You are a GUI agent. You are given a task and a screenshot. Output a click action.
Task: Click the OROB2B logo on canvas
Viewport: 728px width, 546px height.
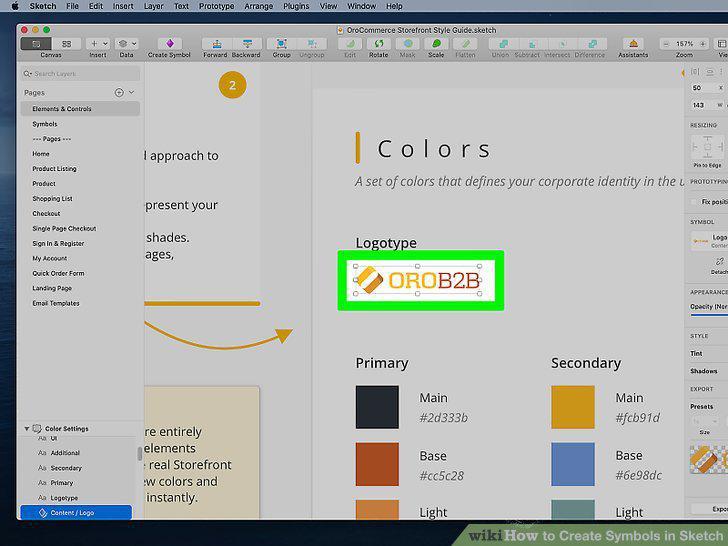(x=418, y=280)
